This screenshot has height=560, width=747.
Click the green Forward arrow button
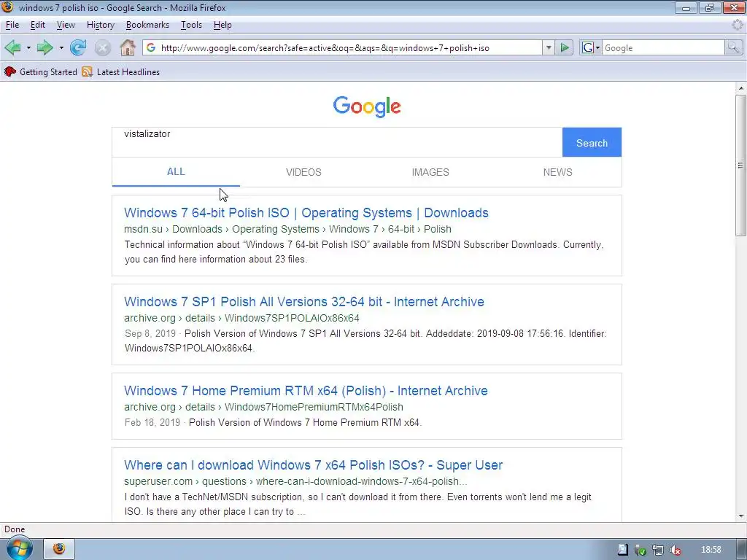tap(44, 47)
